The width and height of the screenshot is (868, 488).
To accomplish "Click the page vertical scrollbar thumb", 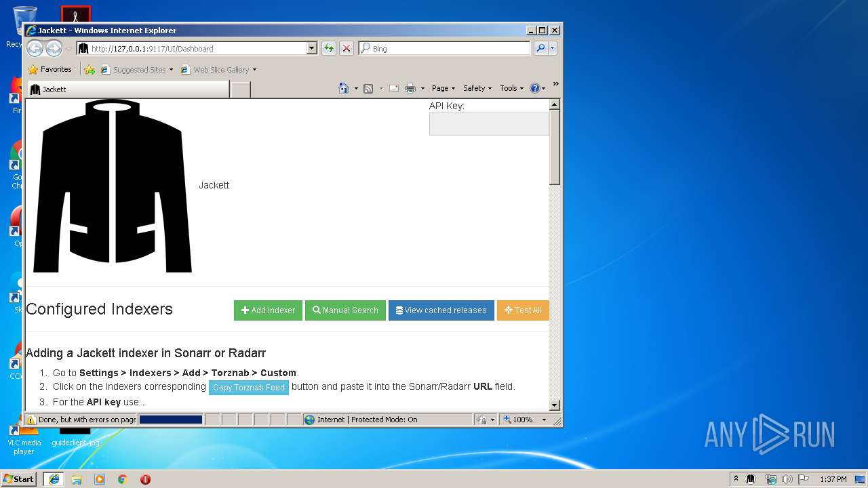I will click(x=554, y=147).
